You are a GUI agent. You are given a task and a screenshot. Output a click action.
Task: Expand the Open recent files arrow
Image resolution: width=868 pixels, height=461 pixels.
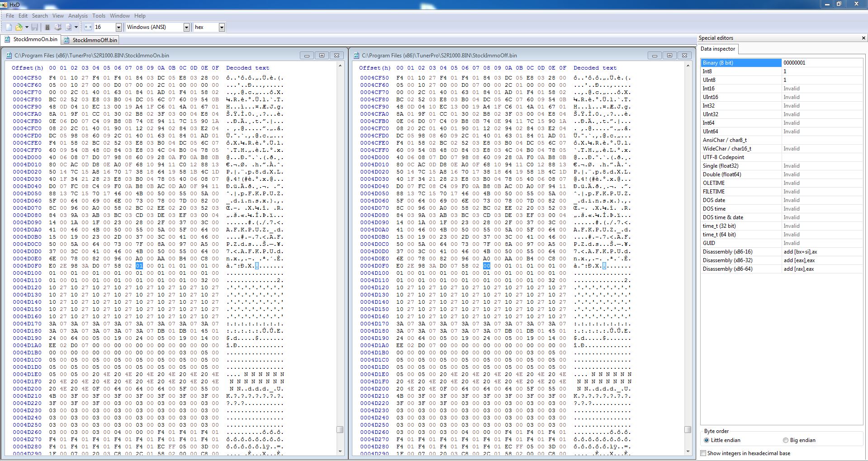click(27, 27)
